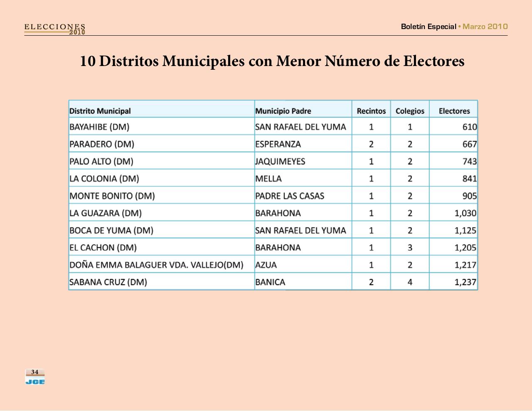532x411 pixels.
Task: Select the 'Electores' column header
Action: (x=453, y=110)
